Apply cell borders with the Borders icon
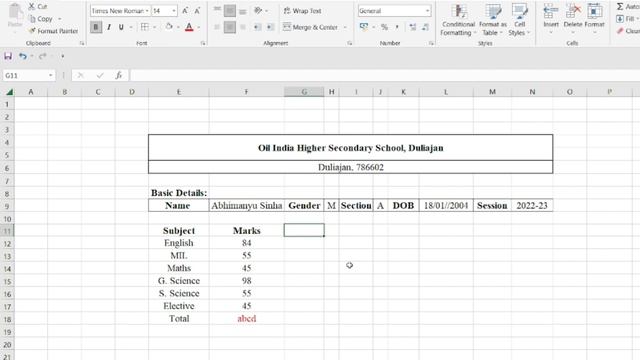640x360 pixels. click(144, 27)
